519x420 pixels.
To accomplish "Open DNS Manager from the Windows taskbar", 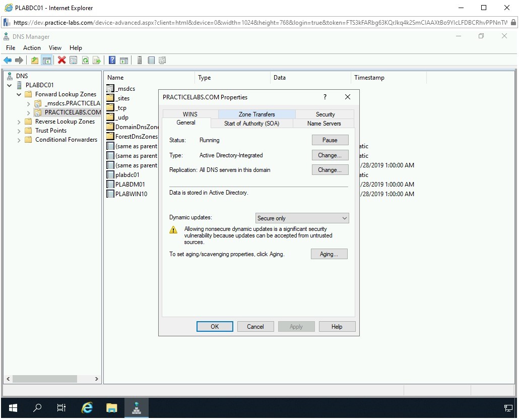I will [136, 407].
